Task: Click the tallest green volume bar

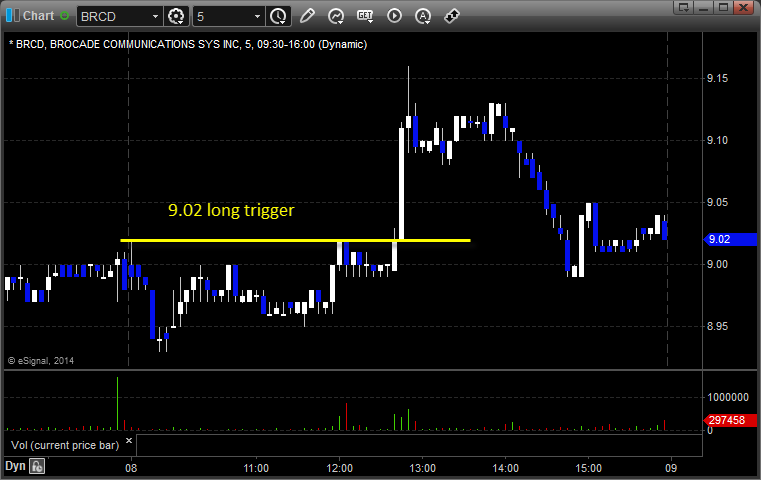Action: click(117, 403)
